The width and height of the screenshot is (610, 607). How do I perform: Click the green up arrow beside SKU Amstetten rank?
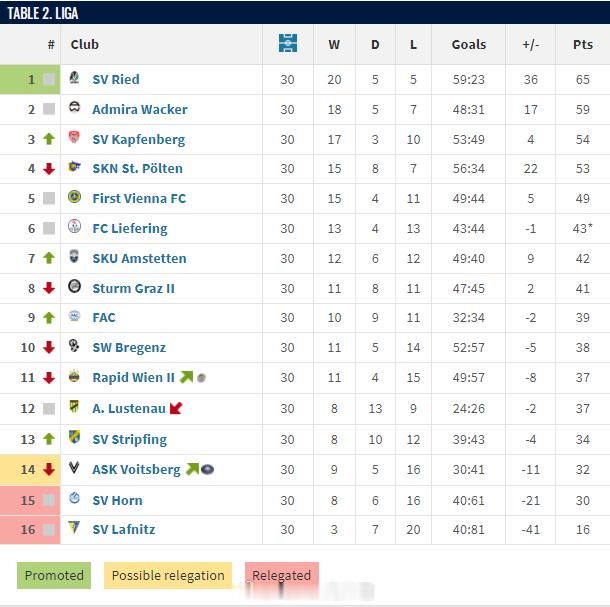[x=49, y=258]
